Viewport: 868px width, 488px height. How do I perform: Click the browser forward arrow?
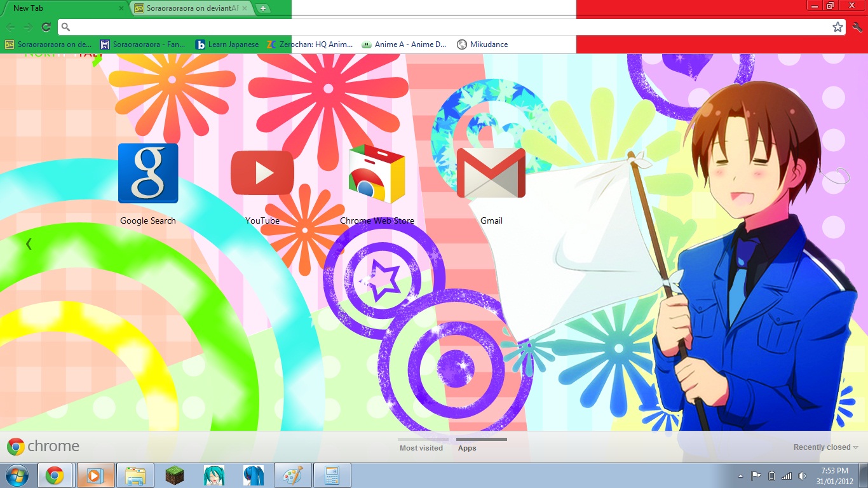[28, 27]
